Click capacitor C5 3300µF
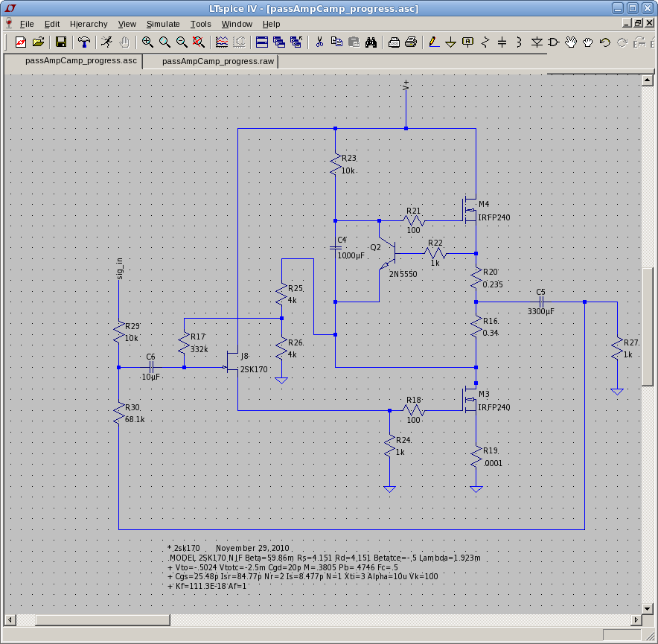This screenshot has width=658, height=644. pos(541,302)
